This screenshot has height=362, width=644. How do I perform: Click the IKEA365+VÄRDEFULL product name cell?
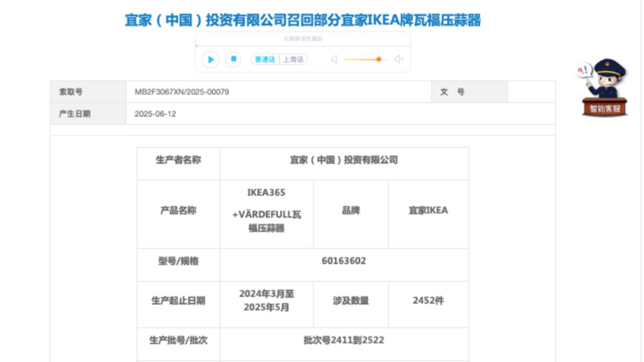[x=266, y=211]
